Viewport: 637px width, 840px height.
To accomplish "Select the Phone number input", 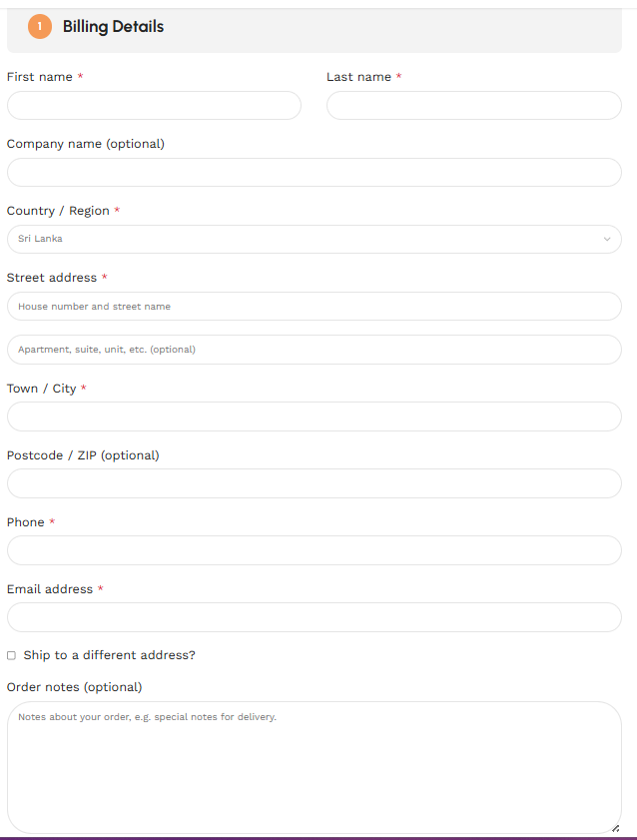I will (315, 550).
